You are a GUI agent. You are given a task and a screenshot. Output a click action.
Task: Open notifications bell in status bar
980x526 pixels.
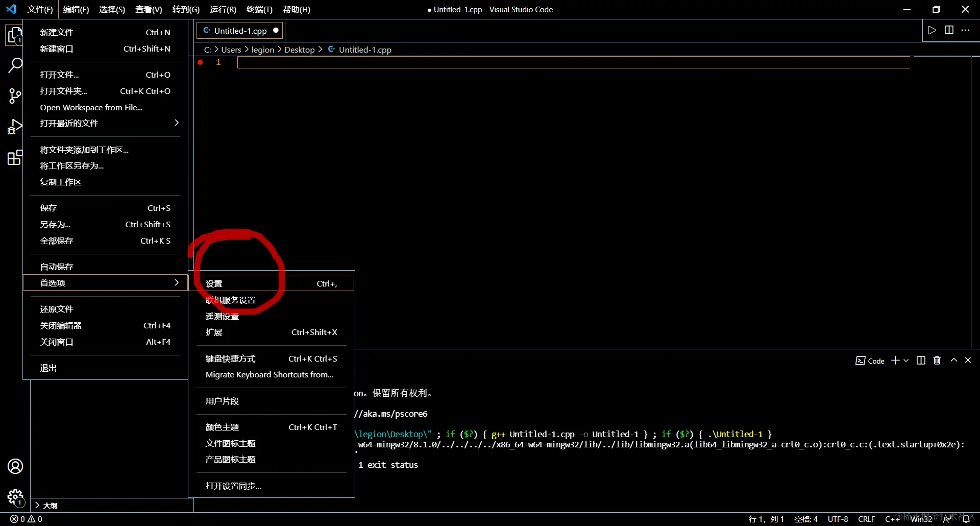[966, 519]
